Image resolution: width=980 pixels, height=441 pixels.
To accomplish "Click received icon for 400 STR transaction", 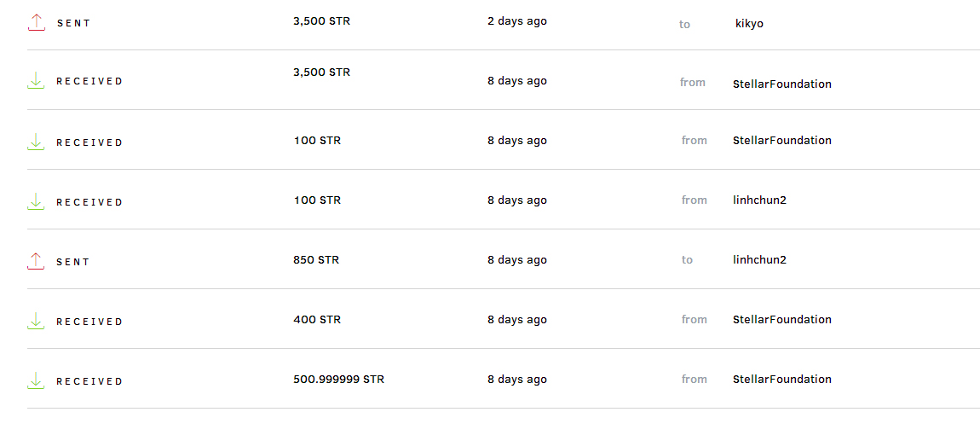I will pyautogui.click(x=36, y=321).
